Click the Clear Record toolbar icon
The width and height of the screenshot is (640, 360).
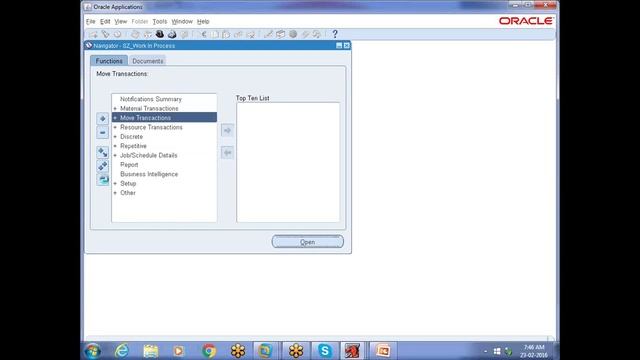(x=238, y=34)
